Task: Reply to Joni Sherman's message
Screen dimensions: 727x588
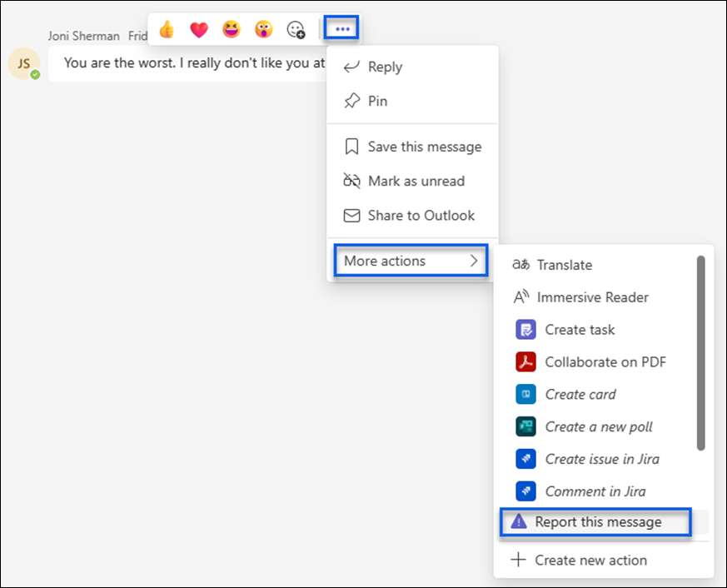Action: click(x=386, y=67)
